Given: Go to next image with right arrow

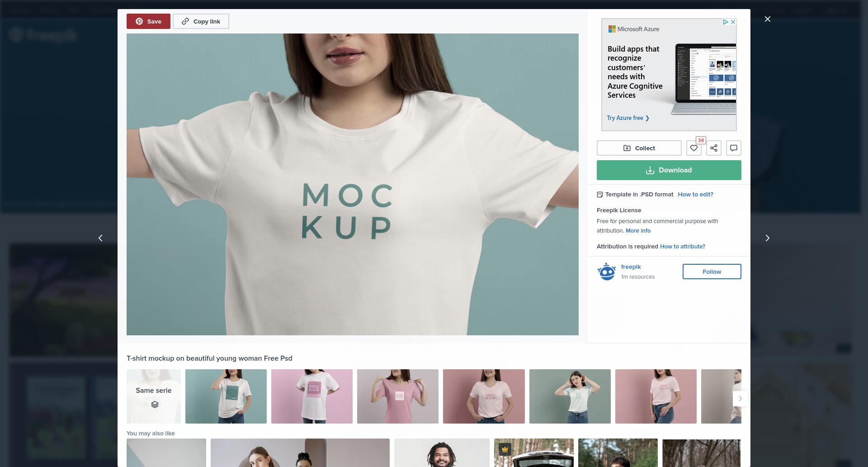Looking at the screenshot, I should 767,238.
